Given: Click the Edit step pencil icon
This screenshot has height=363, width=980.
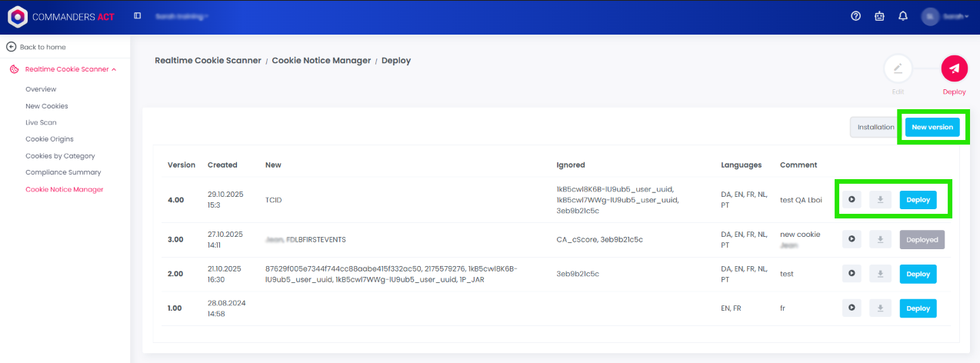Looking at the screenshot, I should click(898, 68).
